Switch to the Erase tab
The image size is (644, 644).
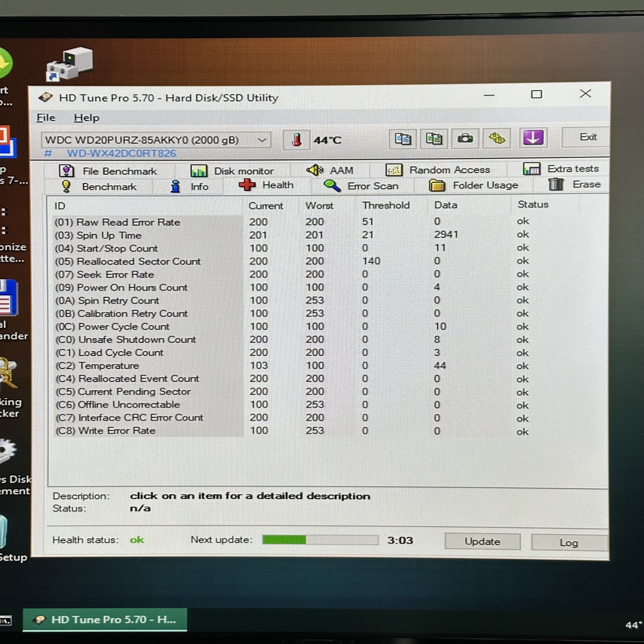[575, 184]
